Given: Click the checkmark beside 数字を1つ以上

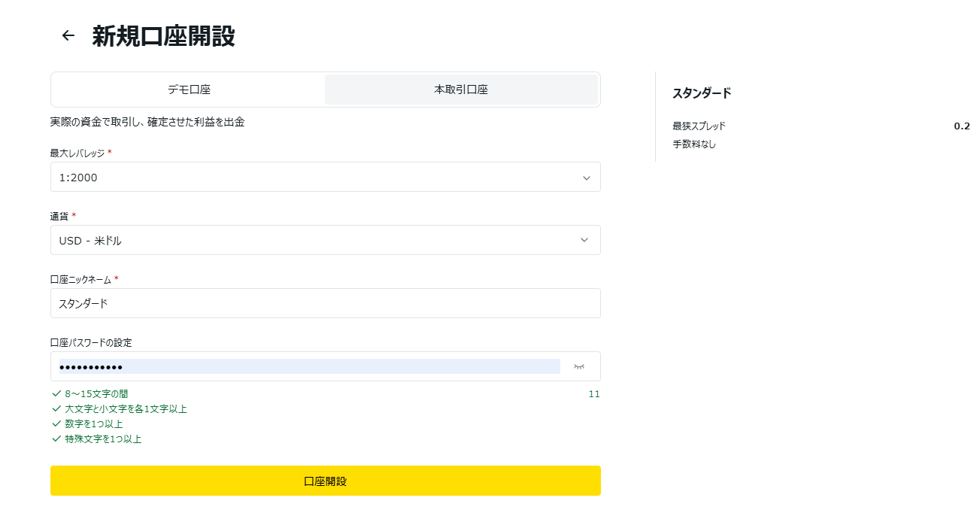Looking at the screenshot, I should click(x=56, y=423).
